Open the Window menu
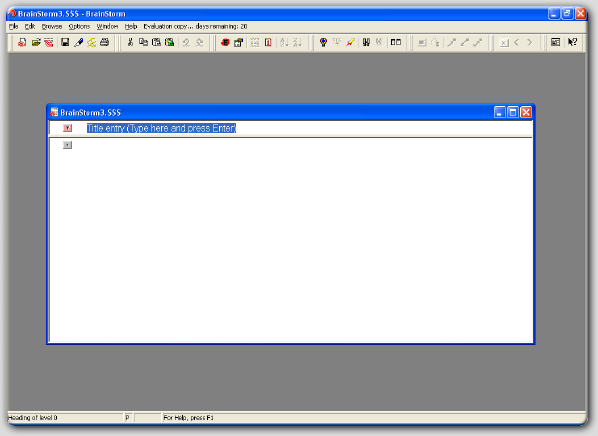Viewport: 598px width, 436px height. tap(107, 26)
